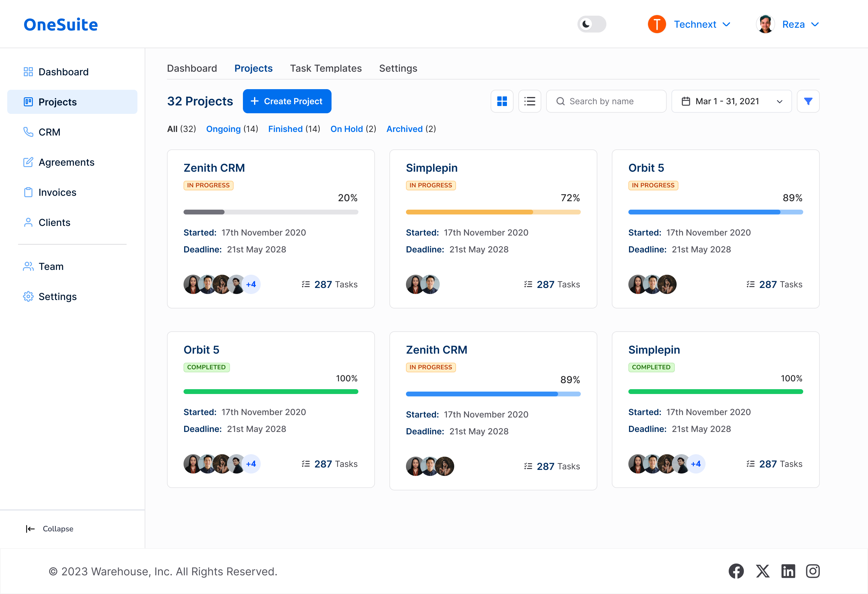
Task: Click the Team icon in sidebar
Action: (x=28, y=266)
